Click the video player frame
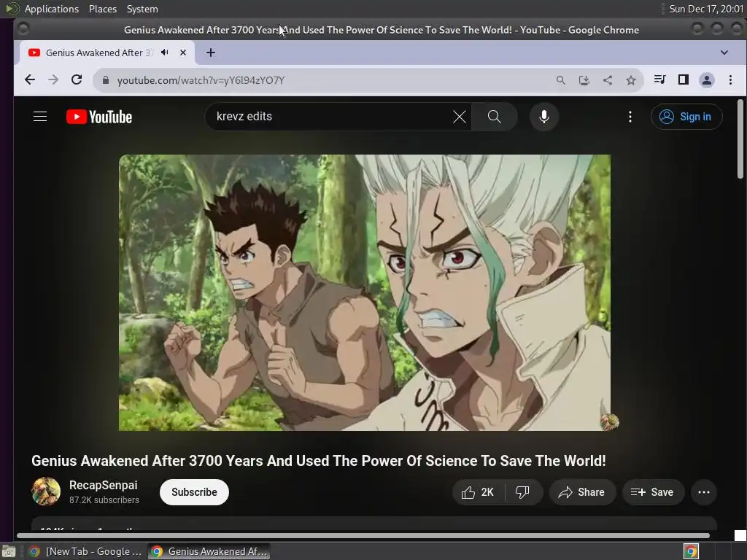The image size is (747, 560). (x=365, y=292)
